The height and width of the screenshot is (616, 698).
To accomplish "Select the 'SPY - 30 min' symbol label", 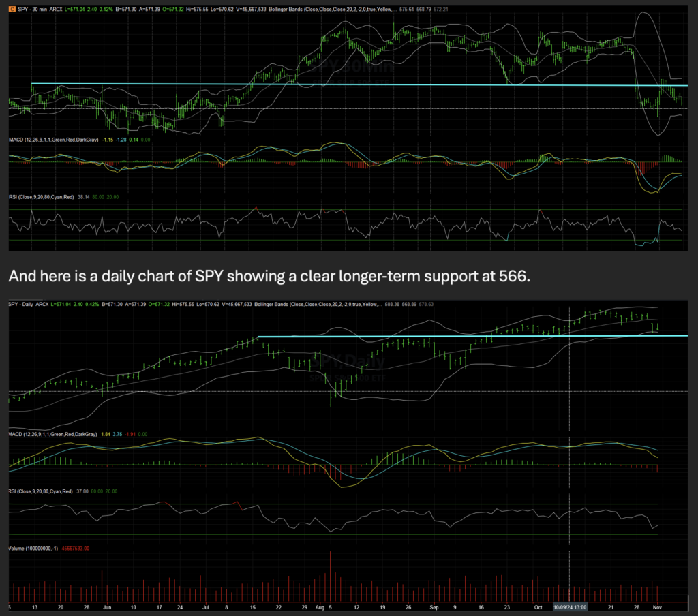I will pos(32,9).
